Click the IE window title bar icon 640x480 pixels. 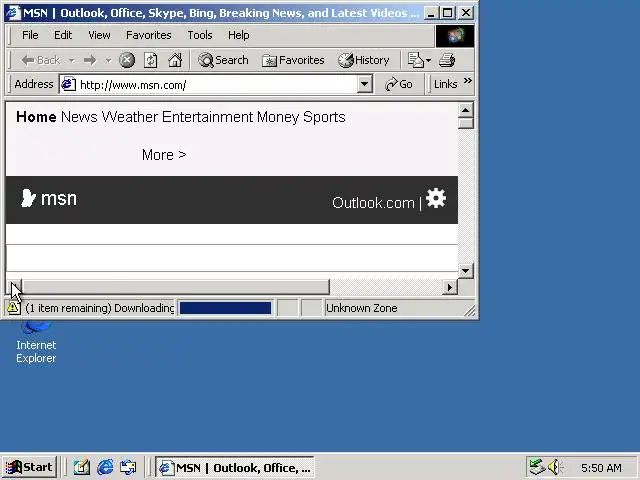(x=13, y=13)
